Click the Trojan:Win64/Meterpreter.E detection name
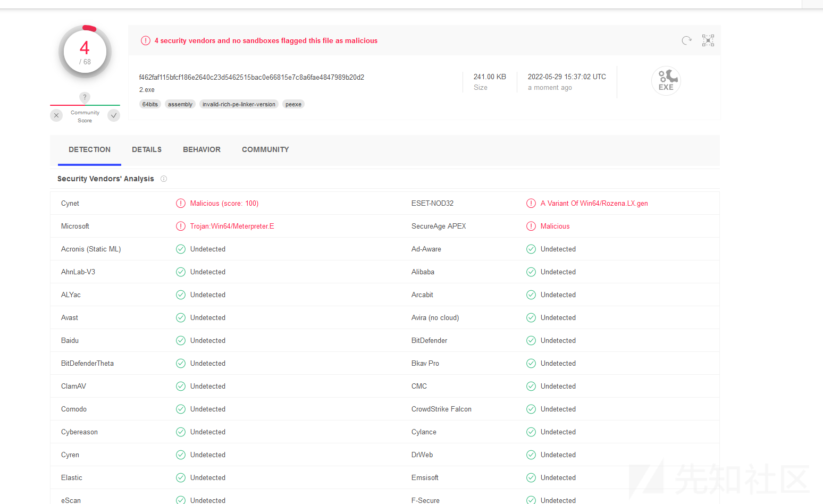Viewport: 823px width, 504px height. [x=232, y=226]
